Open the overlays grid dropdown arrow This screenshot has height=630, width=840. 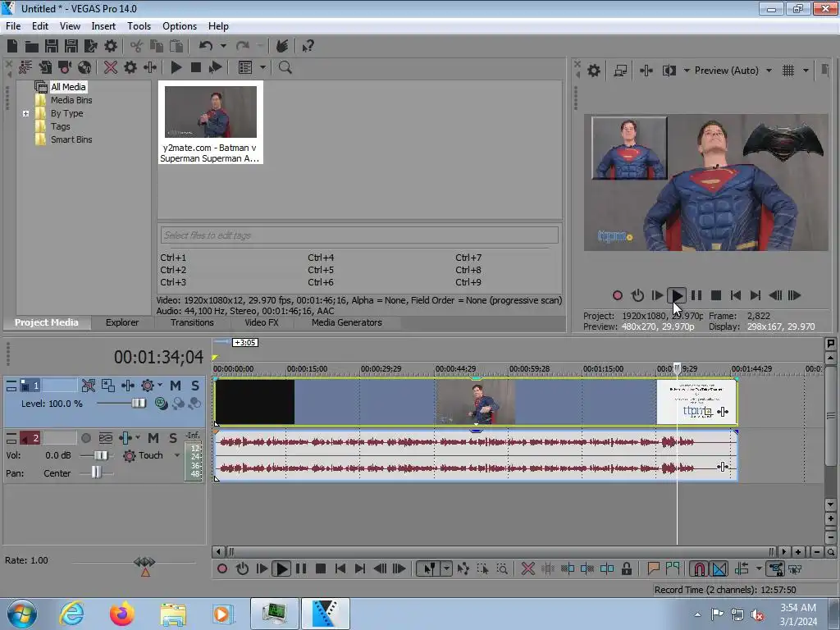click(x=806, y=71)
